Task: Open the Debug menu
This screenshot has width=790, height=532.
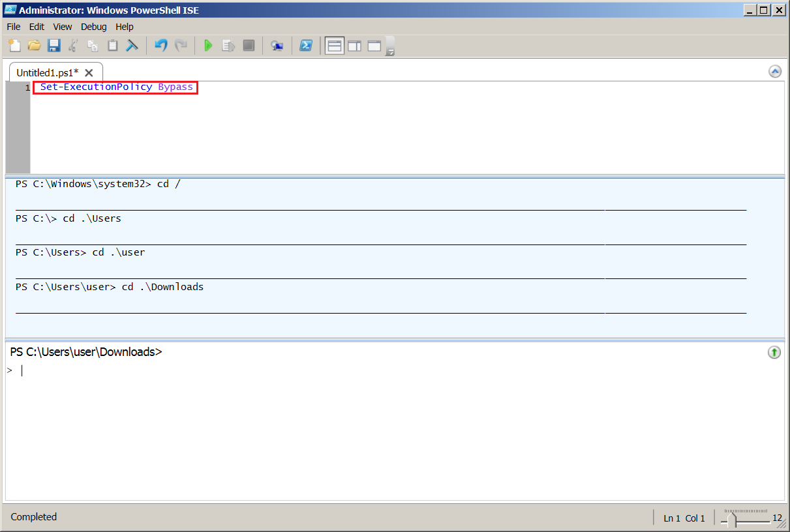Action: (94, 27)
